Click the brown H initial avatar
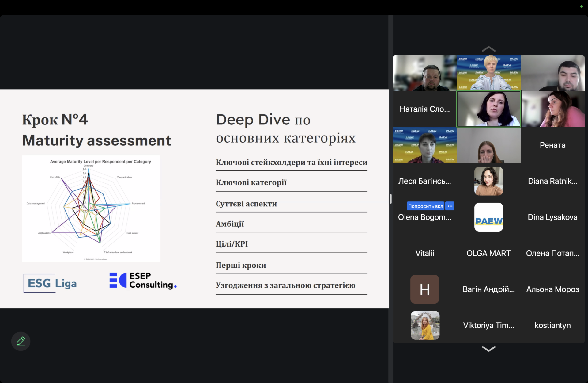The image size is (588, 383). pyautogui.click(x=424, y=289)
